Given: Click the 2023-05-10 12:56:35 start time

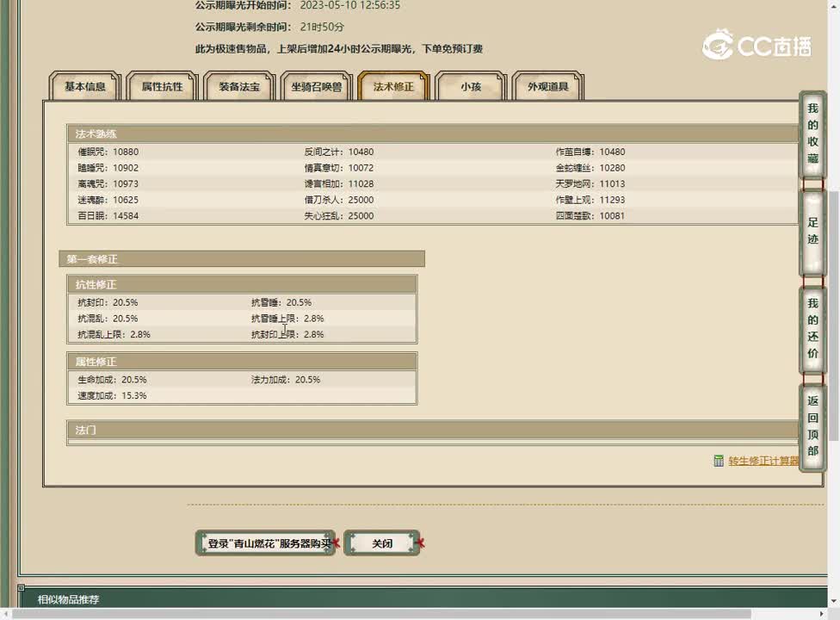Looking at the screenshot, I should coord(349,5).
